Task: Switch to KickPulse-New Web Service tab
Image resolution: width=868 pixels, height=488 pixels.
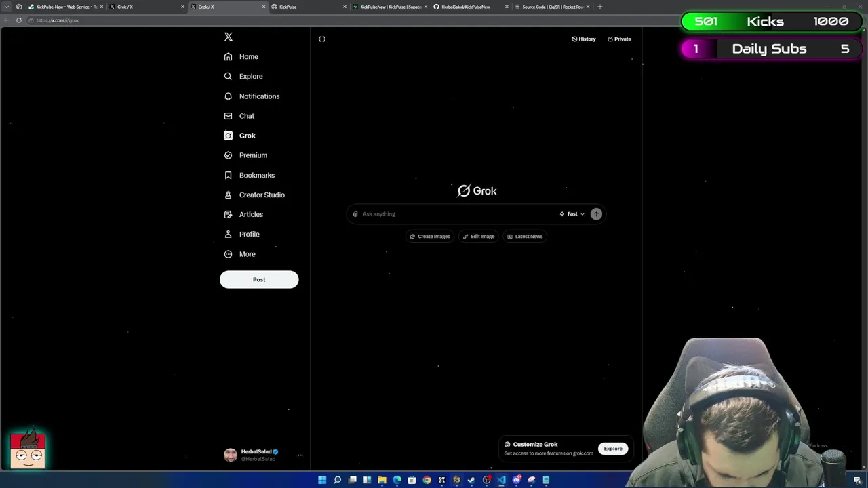Action: [66, 7]
